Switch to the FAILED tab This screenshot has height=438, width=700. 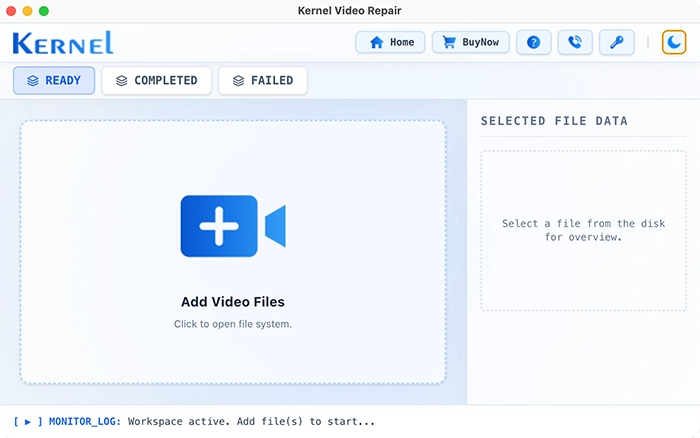[x=262, y=80]
